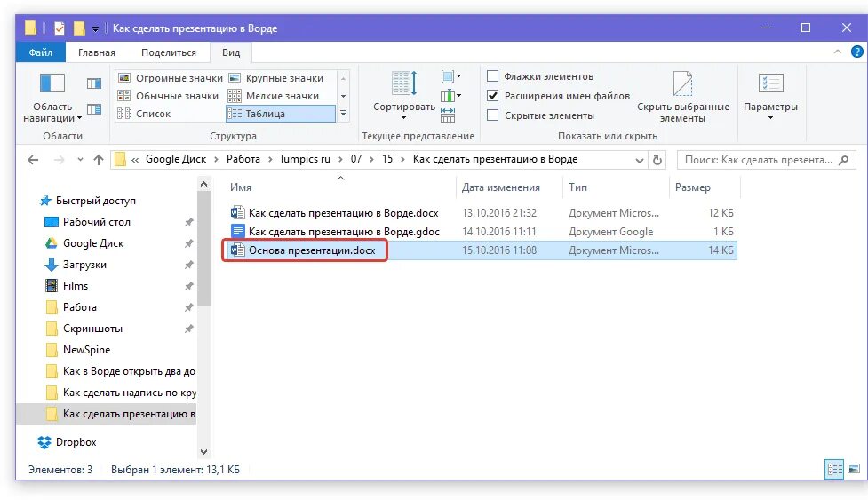This screenshot has width=868, height=500.
Task: Click sidebar scrollbar down arrow
Action: click(203, 451)
